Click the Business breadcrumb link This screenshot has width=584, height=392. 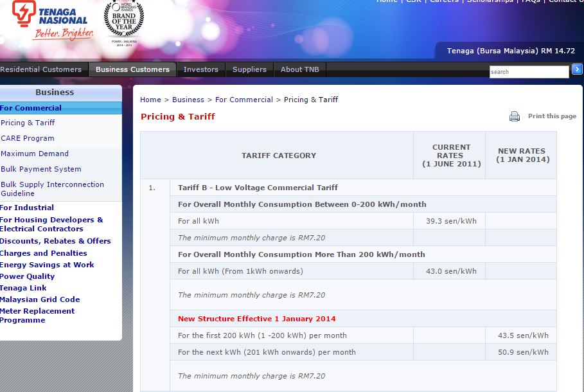point(188,100)
